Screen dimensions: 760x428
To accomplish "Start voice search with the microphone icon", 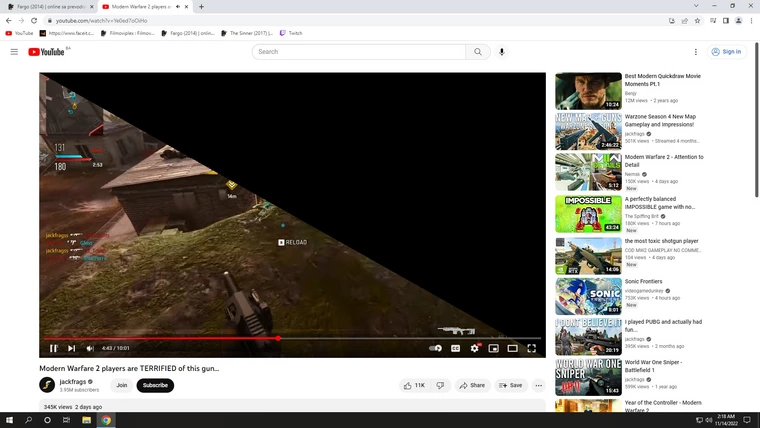I will pyautogui.click(x=502, y=52).
